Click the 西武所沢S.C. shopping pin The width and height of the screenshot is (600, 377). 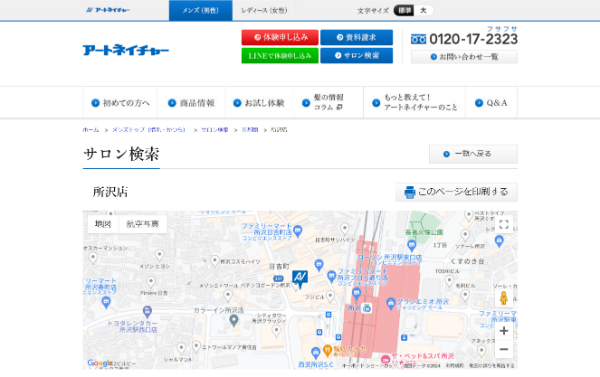point(315,353)
